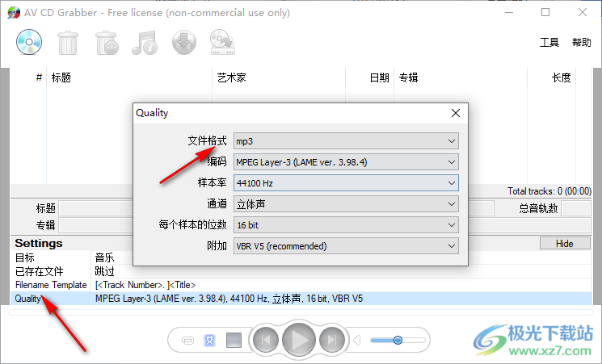Sort tracks by 艺术家 column header
This screenshot has height=364, width=602.
279,77
